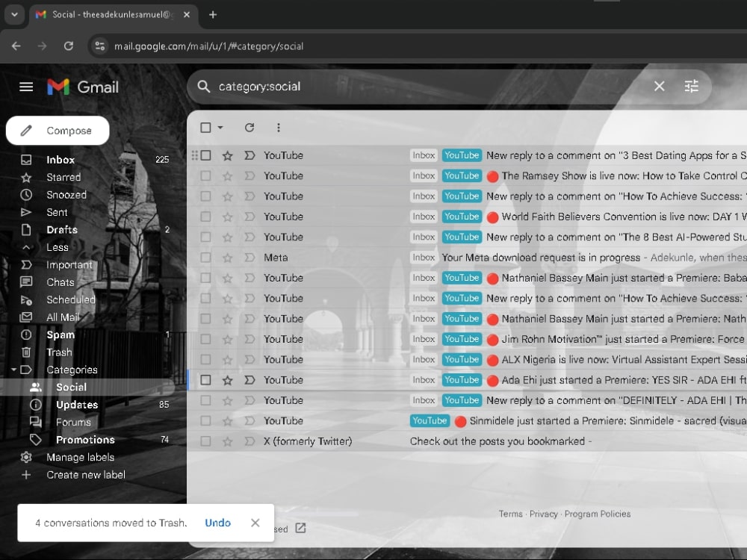This screenshot has height=560, width=747.
Task: Open the Drafts folder
Action: click(x=62, y=229)
